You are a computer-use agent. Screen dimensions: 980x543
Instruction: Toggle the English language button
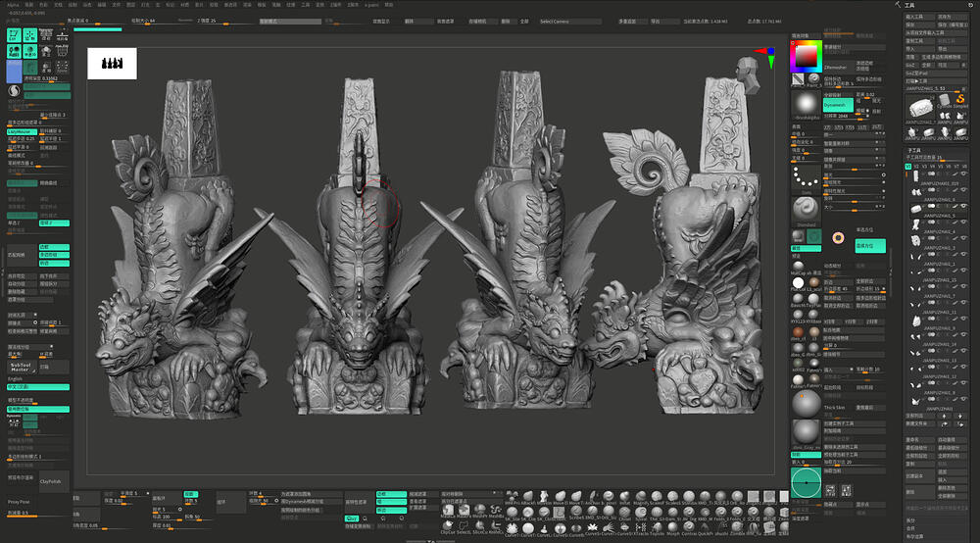17,377
